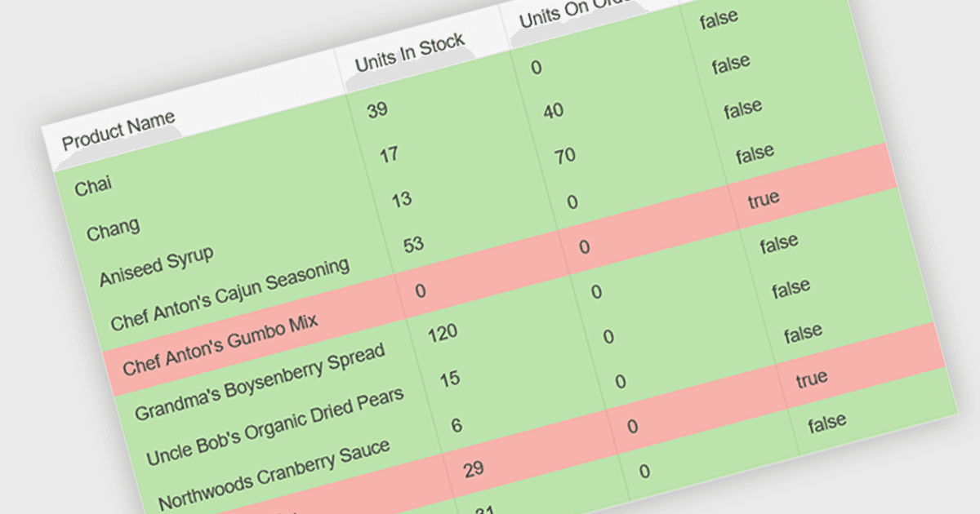This screenshot has width=980, height=514.
Task: Click the stock value 17 for Chang
Action: [x=390, y=154]
